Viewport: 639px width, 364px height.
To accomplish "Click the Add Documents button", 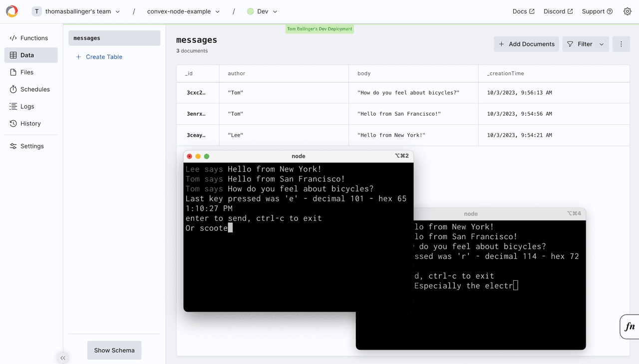I will pyautogui.click(x=526, y=44).
